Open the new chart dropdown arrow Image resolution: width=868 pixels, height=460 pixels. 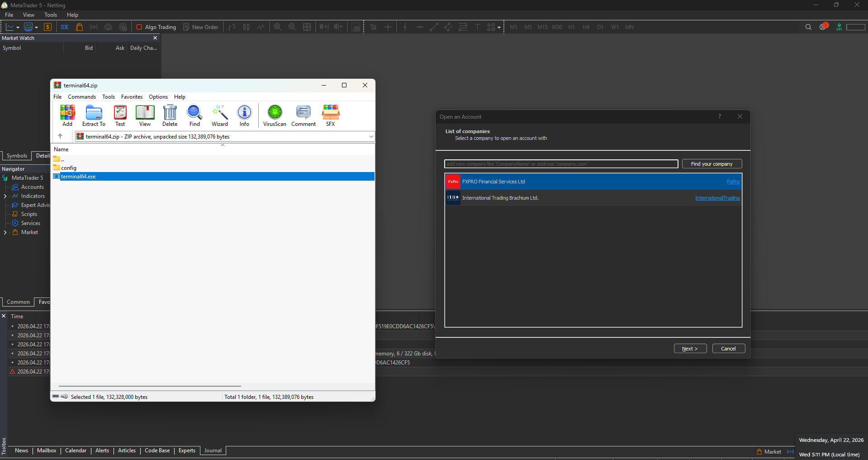pyautogui.click(x=18, y=28)
